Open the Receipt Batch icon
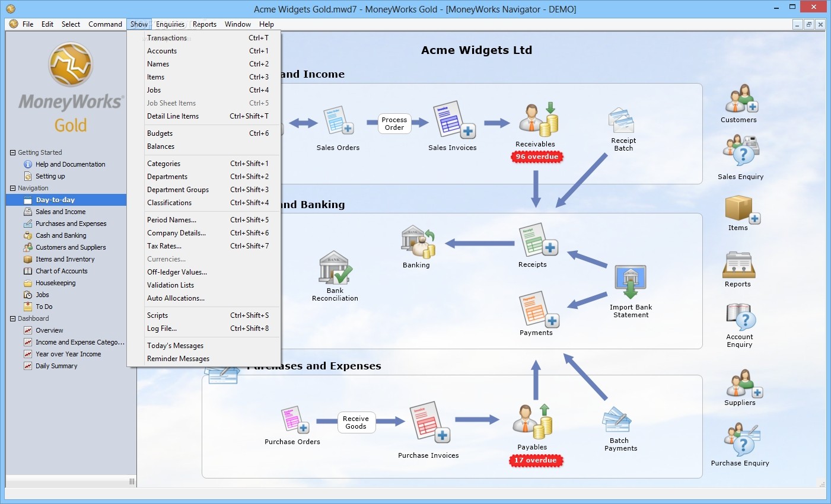 coord(622,121)
